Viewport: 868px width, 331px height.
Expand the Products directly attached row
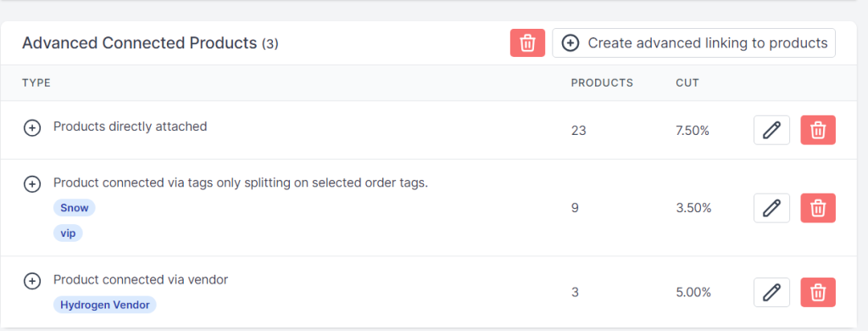point(32,128)
